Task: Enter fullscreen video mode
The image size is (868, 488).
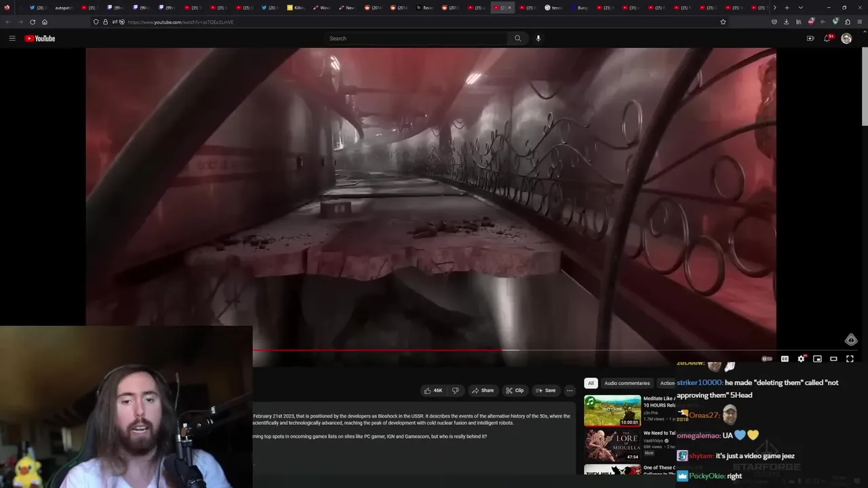Action: [x=850, y=359]
